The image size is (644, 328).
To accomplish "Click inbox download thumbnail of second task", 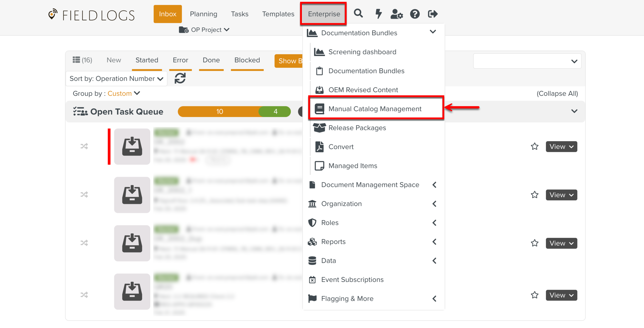I will pos(132,195).
